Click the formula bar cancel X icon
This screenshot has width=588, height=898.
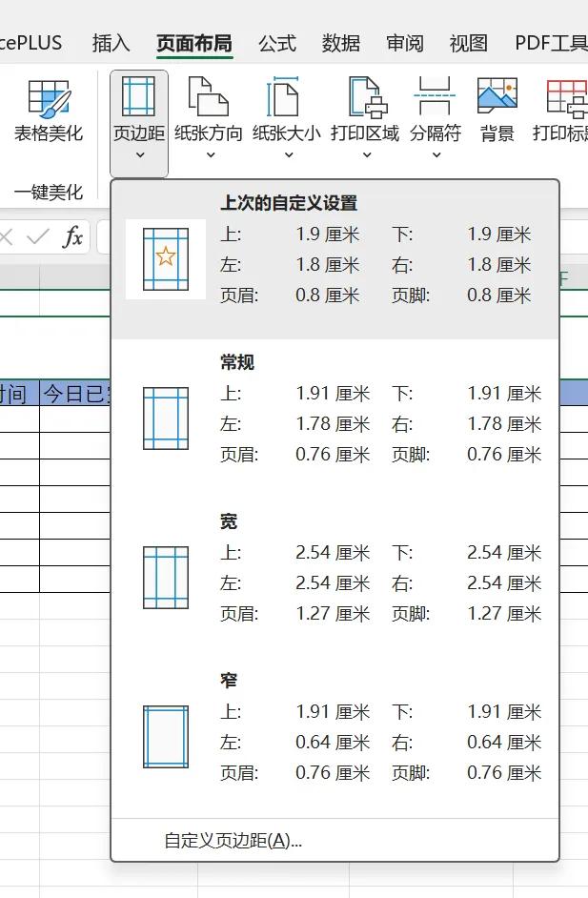click(7, 236)
